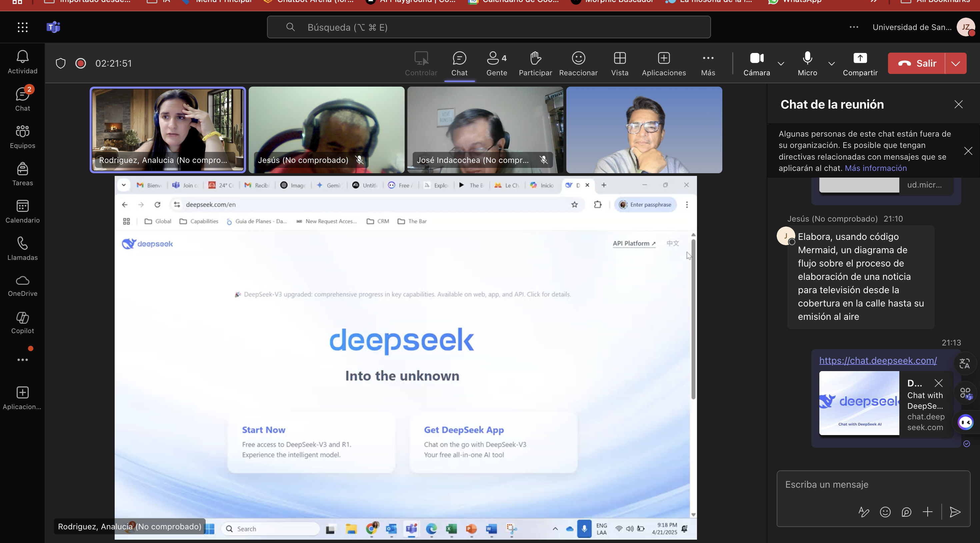Open the chat.deepseek.com link in chat
This screenshot has height=543, width=980.
878,360
